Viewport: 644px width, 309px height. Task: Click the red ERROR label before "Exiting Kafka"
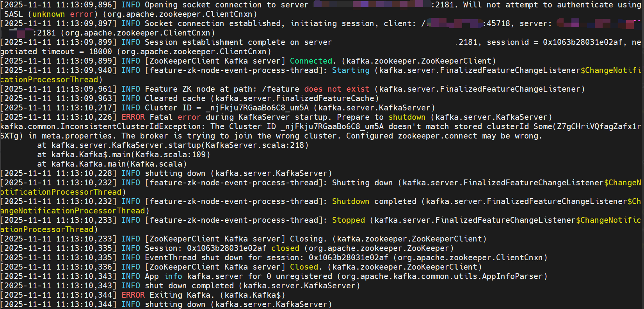coord(133,295)
